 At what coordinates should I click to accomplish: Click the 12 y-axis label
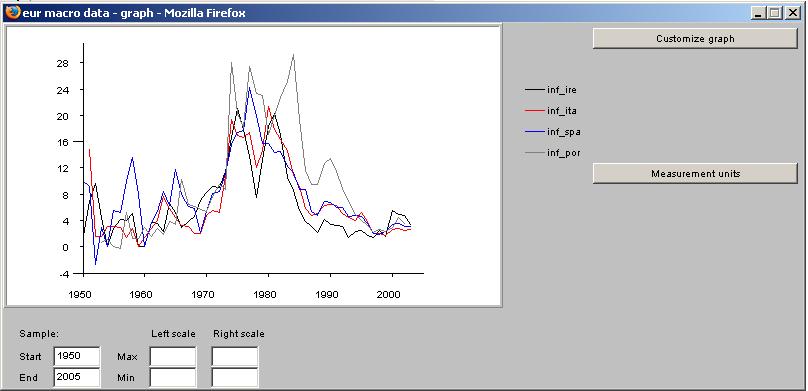63,168
